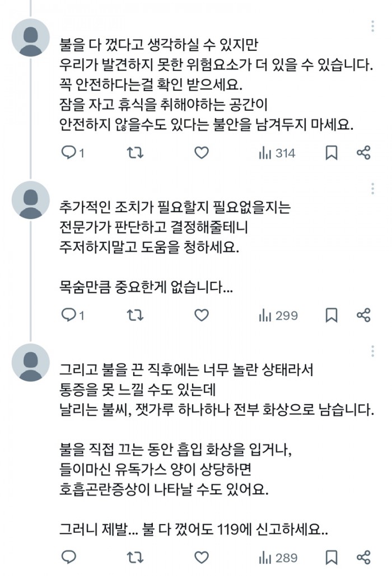
Task: Open view analytics showing 289
Action: (278, 558)
